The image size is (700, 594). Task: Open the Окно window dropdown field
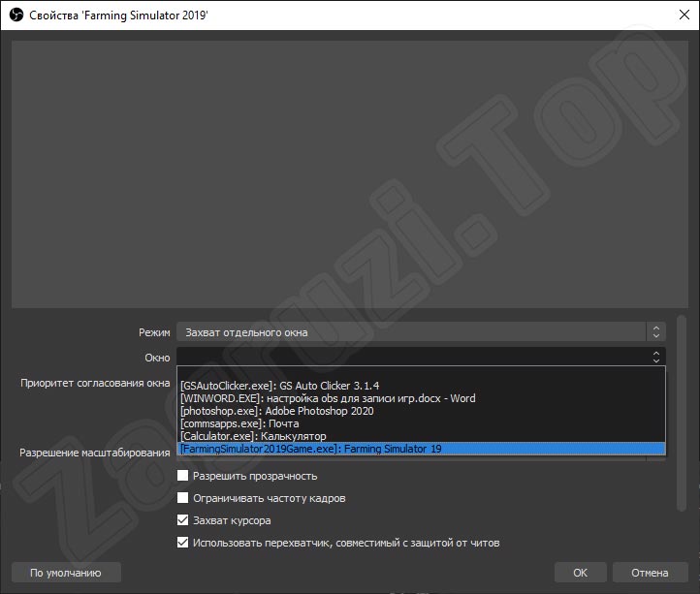[421, 357]
